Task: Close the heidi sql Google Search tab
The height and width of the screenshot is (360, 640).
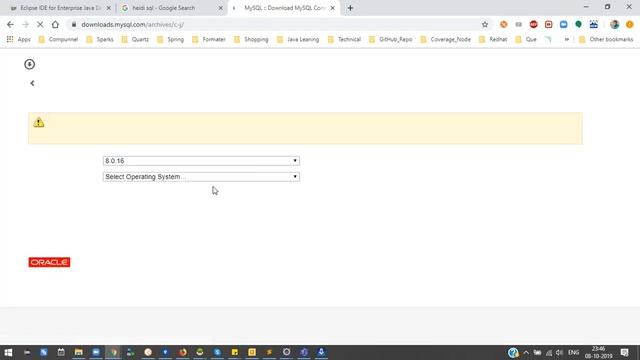Action: [220, 8]
